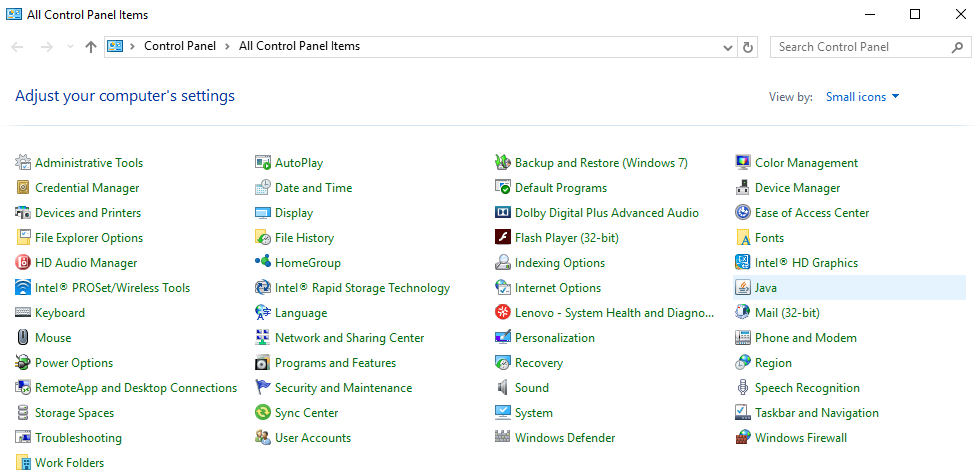The image size is (980, 474).
Task: Select All Control Panel Items breadcrumb
Action: [299, 46]
